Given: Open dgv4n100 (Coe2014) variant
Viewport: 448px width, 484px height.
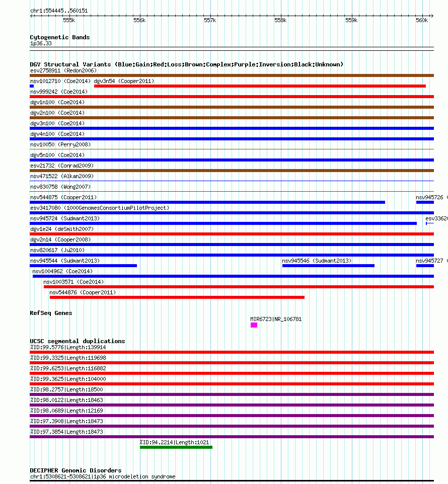Looking at the screenshot, I should [57, 134].
